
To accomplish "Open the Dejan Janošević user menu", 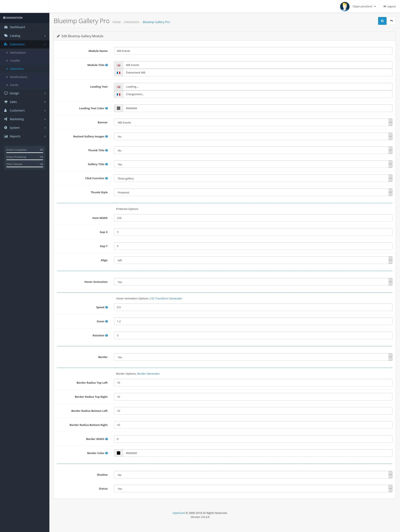I will 364,7.
